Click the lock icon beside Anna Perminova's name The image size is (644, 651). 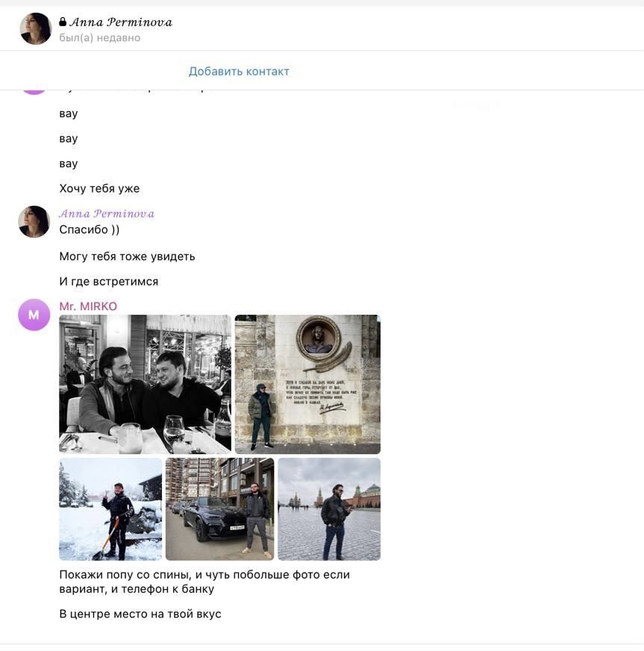coord(63,22)
